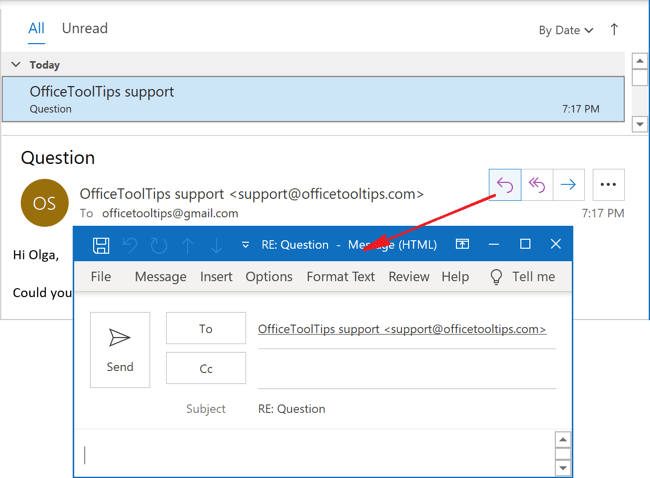
Task: Open the Insert ribbon tab
Action: tap(216, 277)
